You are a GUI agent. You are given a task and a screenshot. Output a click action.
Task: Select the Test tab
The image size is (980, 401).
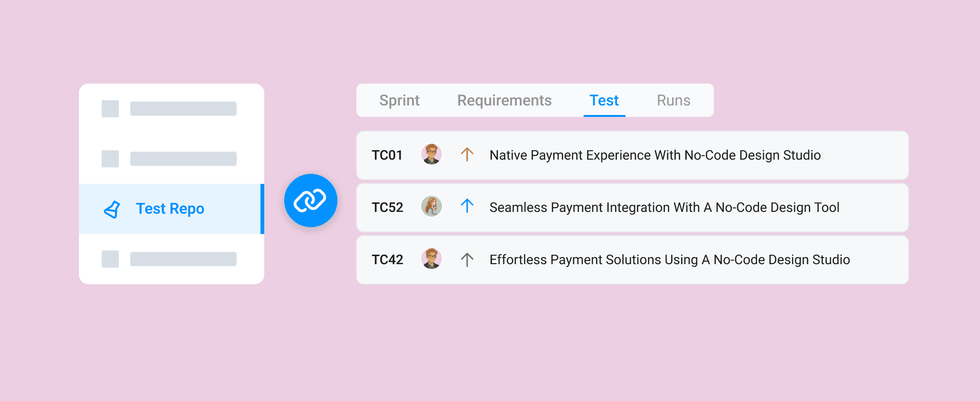pyautogui.click(x=604, y=100)
